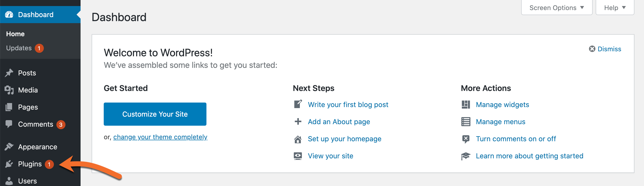644x186 pixels.
Task: Click the View your site link
Action: (330, 156)
